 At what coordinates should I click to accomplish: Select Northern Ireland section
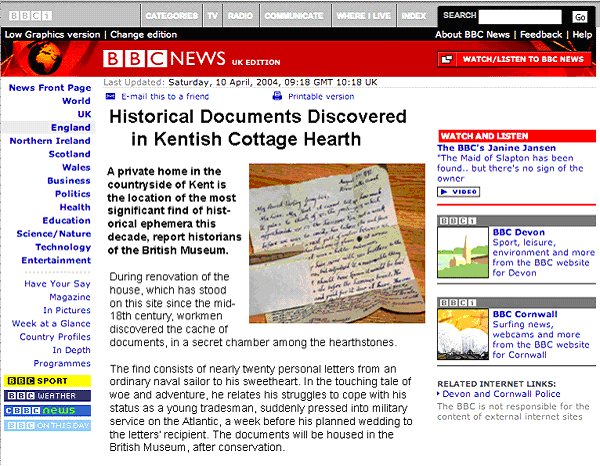click(x=50, y=141)
